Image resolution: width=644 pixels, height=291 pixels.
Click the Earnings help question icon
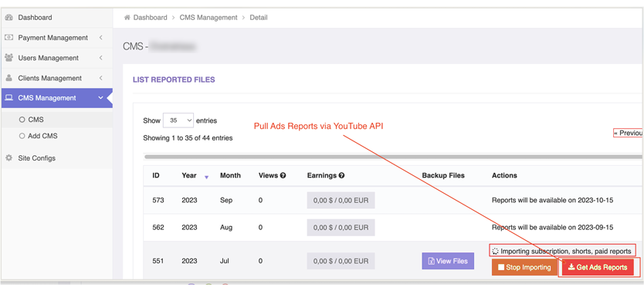(342, 175)
